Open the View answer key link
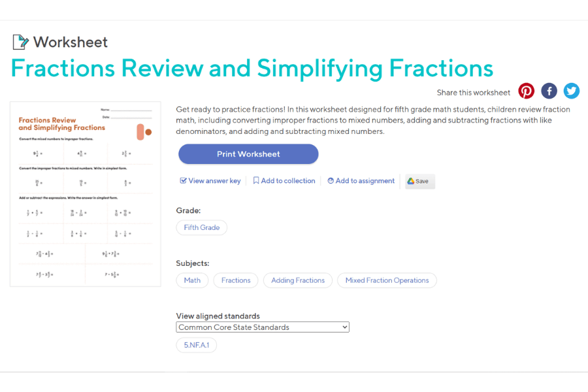The width and height of the screenshot is (588, 392). (214, 180)
